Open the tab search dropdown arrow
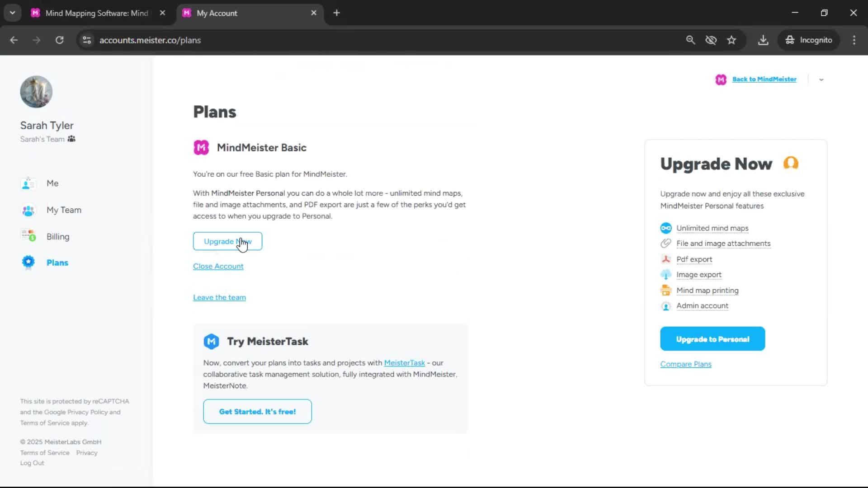This screenshot has height=488, width=868. (13, 13)
